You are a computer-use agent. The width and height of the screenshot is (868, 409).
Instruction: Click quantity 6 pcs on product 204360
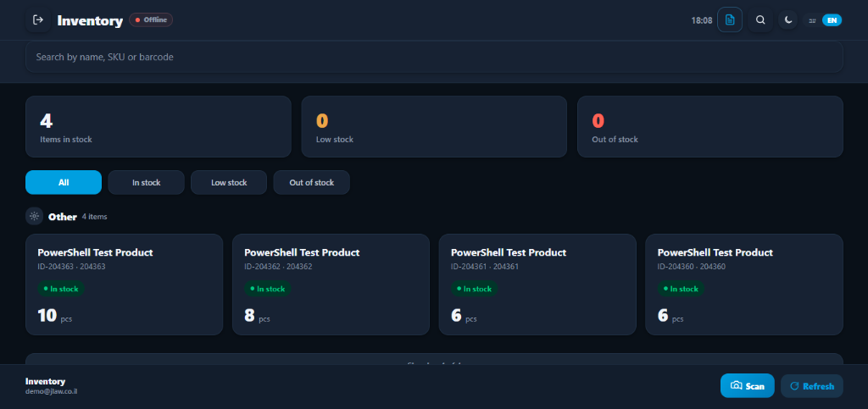click(670, 316)
